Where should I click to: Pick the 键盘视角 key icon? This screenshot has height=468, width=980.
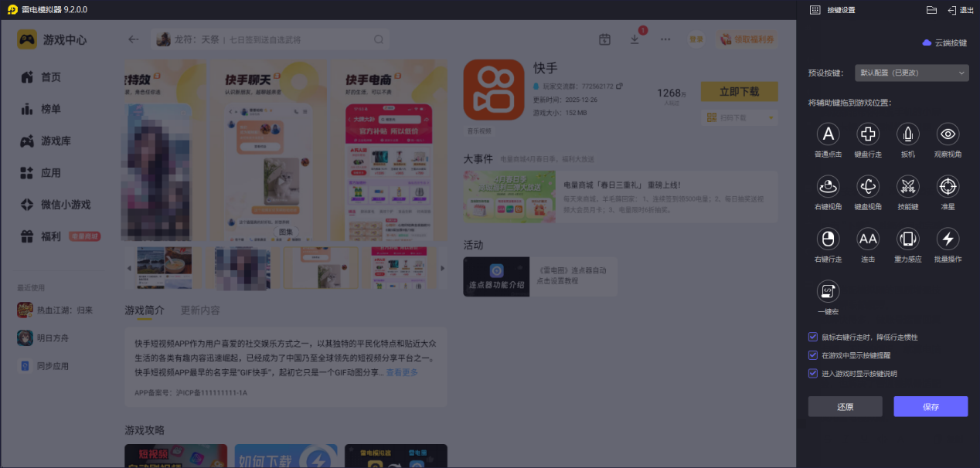coord(868,186)
